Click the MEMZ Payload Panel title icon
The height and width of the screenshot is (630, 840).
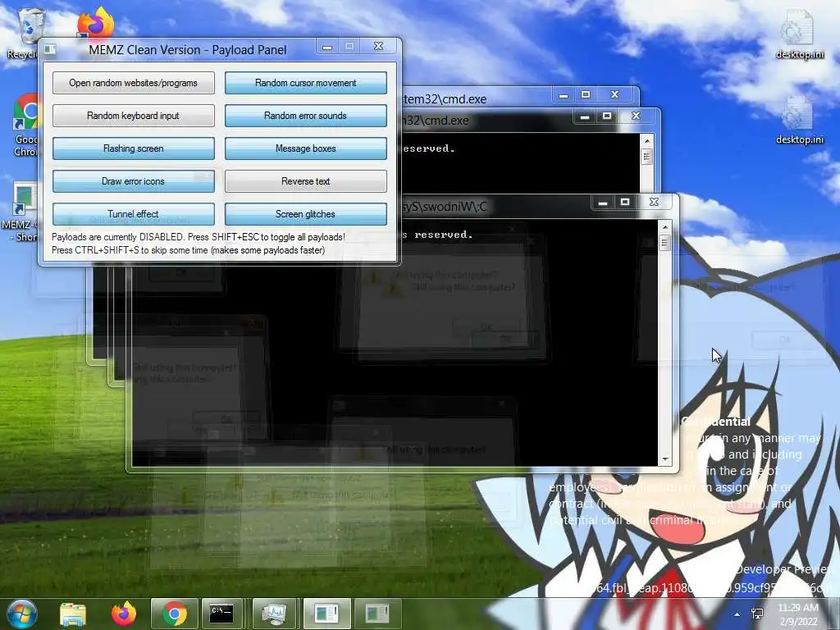click(x=50, y=49)
